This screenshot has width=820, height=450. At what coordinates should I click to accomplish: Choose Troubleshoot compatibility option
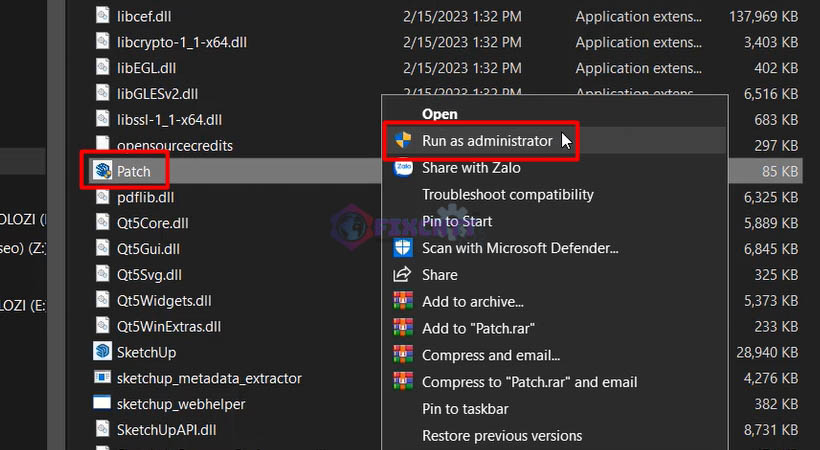(x=507, y=195)
